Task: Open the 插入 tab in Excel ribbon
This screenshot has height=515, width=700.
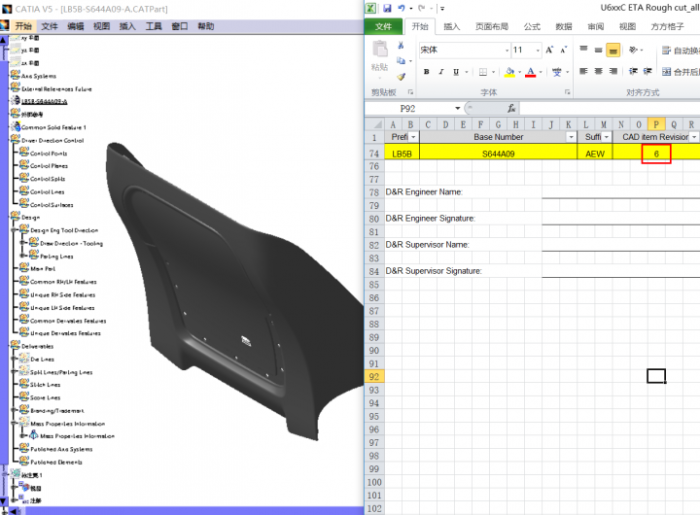Action: [x=452, y=27]
